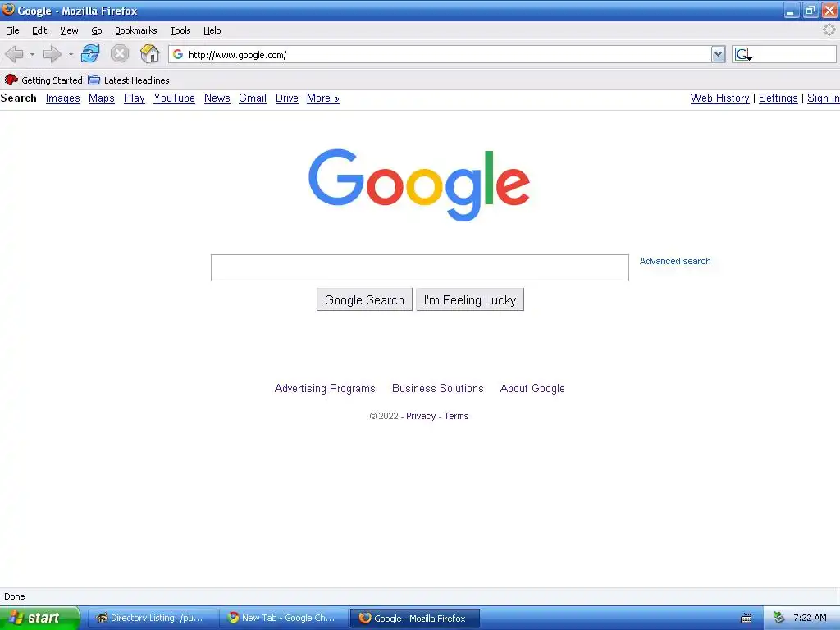
Task: Select Google - Mozilla Firefox taskbar button
Action: click(415, 619)
